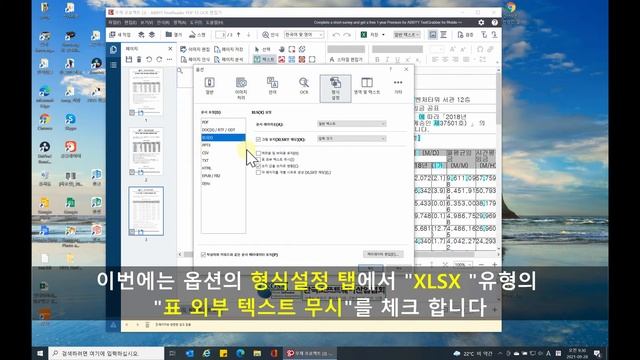Viewport: 640px width, 360px height.
Task: Open the save format dropdown arrow
Action: (x=383, y=35)
